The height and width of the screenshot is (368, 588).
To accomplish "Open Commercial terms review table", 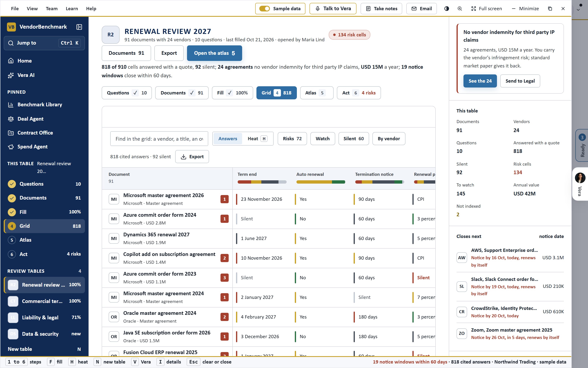I will [44, 301].
